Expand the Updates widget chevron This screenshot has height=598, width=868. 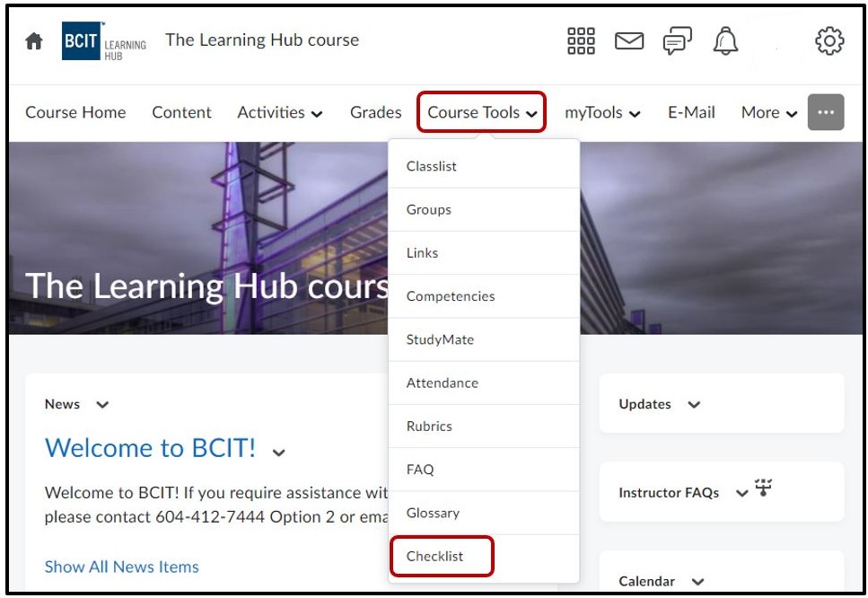click(694, 405)
